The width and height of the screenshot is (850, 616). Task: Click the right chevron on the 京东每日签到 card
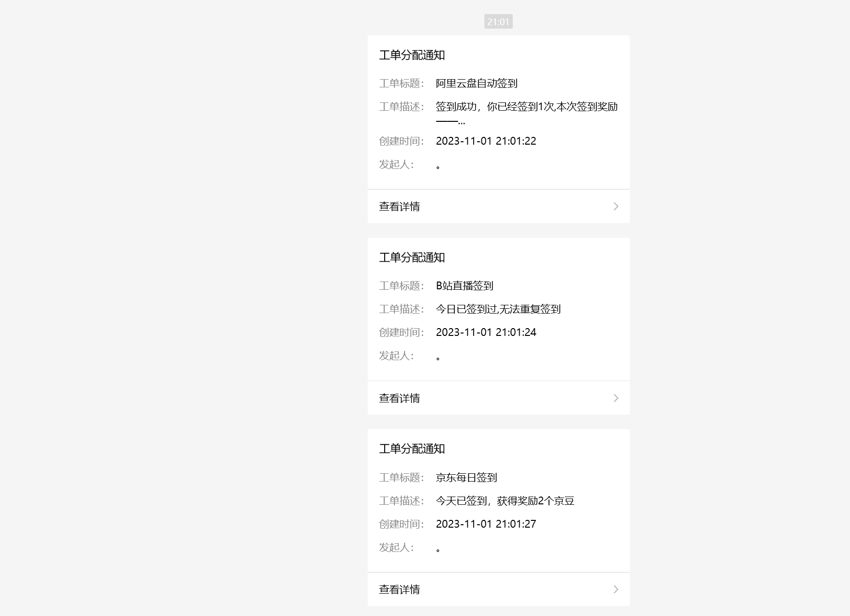(616, 589)
